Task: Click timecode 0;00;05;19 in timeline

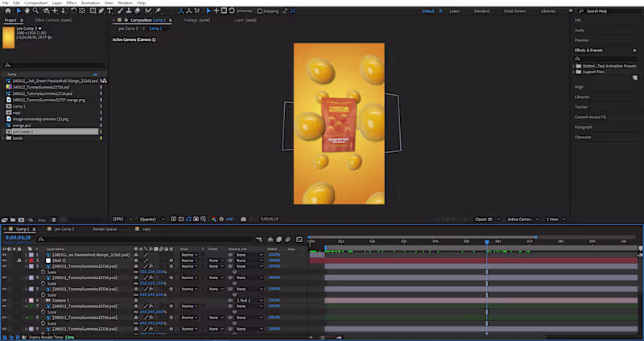Action: (18, 237)
